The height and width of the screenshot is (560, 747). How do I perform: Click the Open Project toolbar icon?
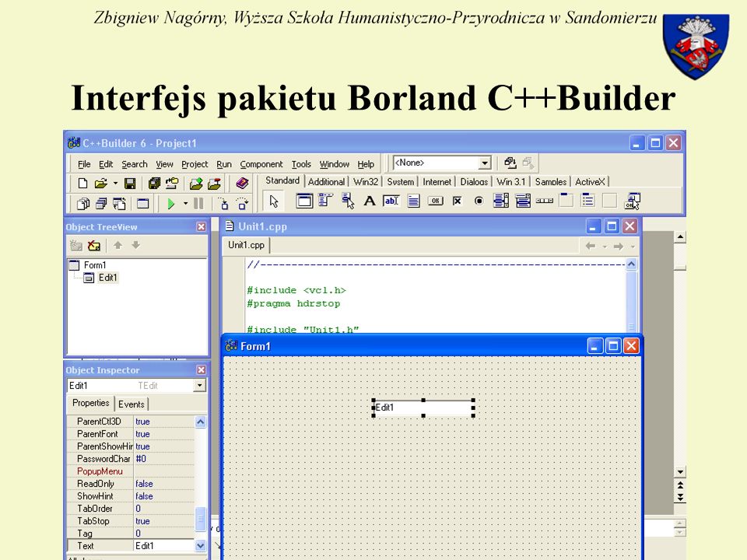pyautogui.click(x=172, y=184)
